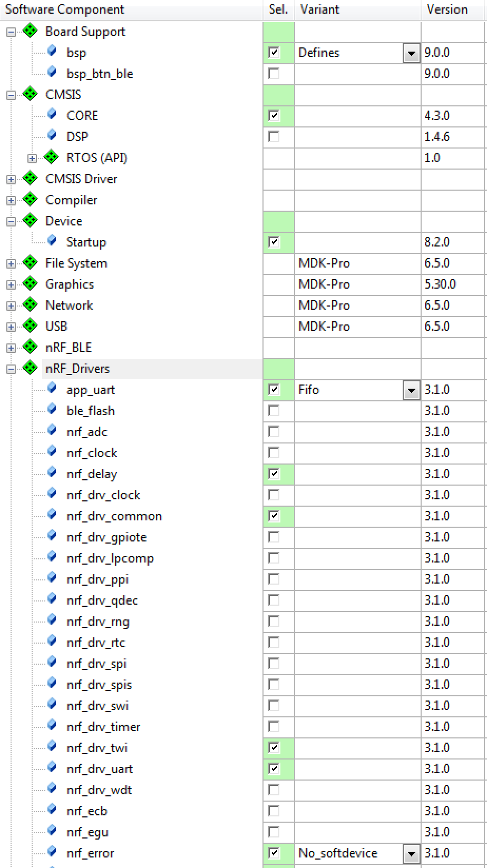
Task: Click the blue icon beside nrf_drv_twi
Action: tap(52, 746)
